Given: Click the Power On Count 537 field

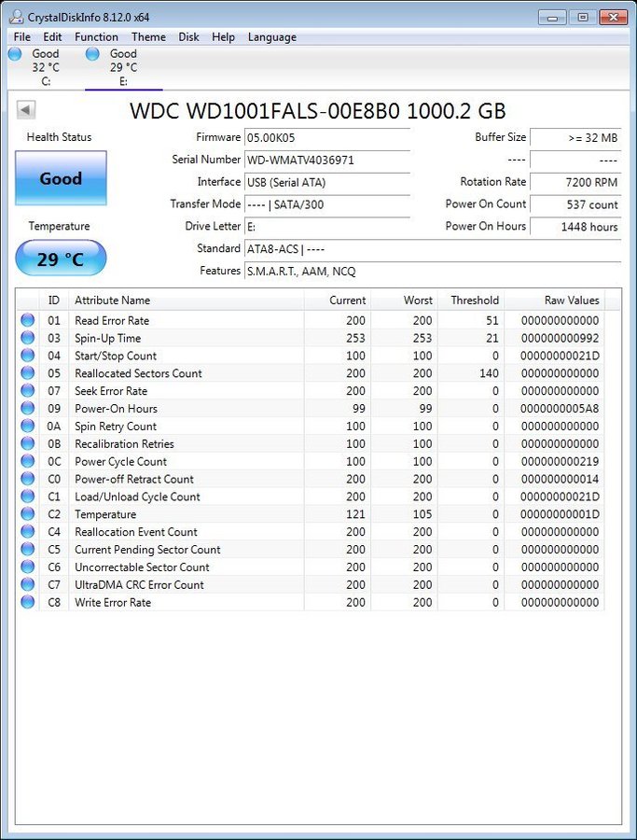Looking at the screenshot, I should (575, 204).
